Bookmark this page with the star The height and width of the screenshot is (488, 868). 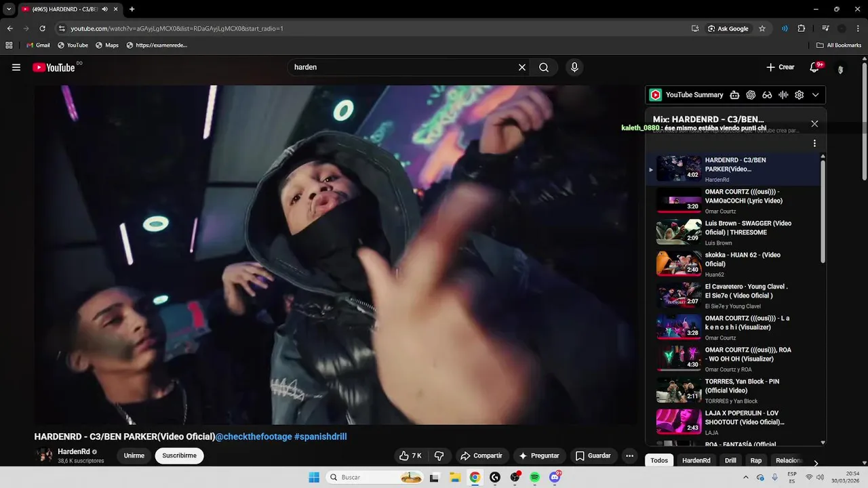(x=762, y=28)
